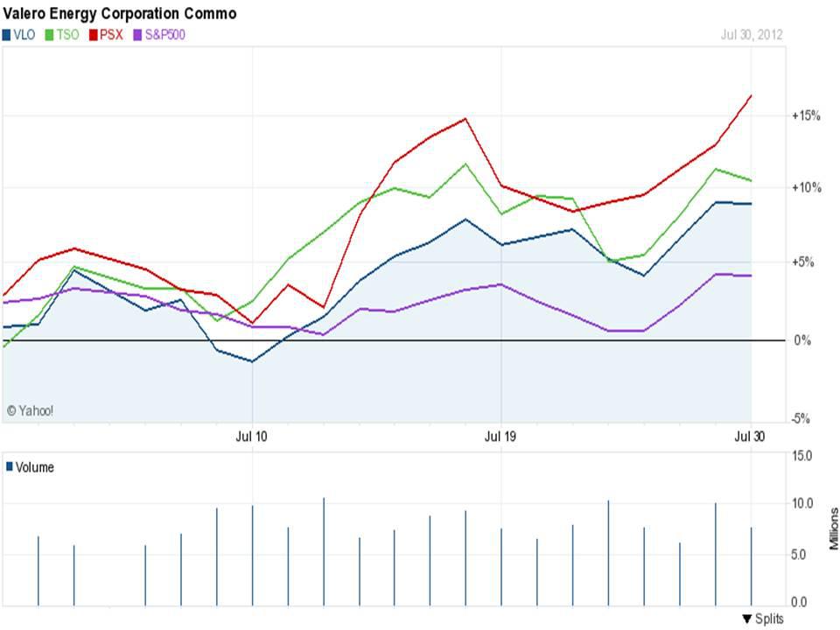Click the Jul 19 volume bar

pyautogui.click(x=501, y=567)
